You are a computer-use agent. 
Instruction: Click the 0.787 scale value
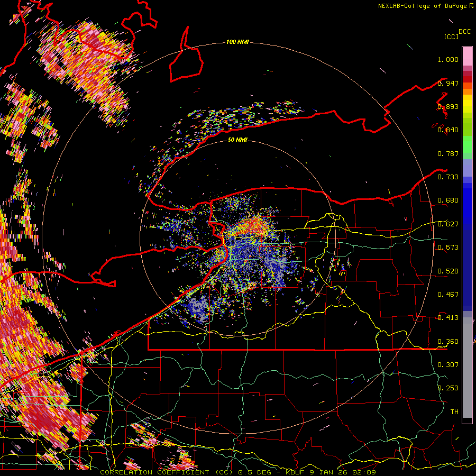click(x=448, y=153)
